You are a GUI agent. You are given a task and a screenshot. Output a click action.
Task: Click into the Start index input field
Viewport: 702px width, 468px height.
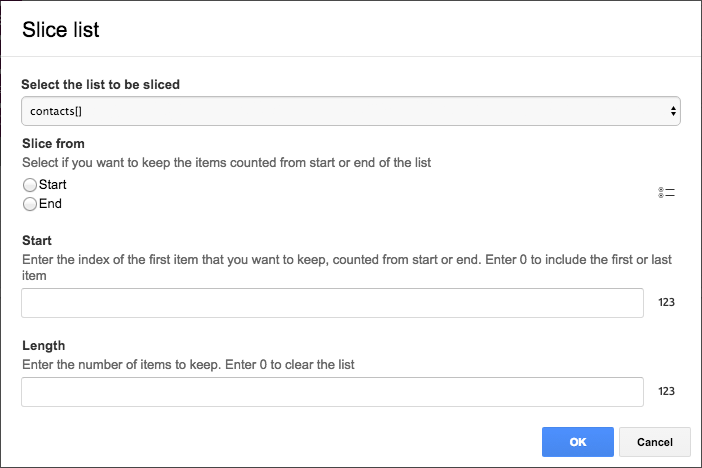click(x=332, y=303)
